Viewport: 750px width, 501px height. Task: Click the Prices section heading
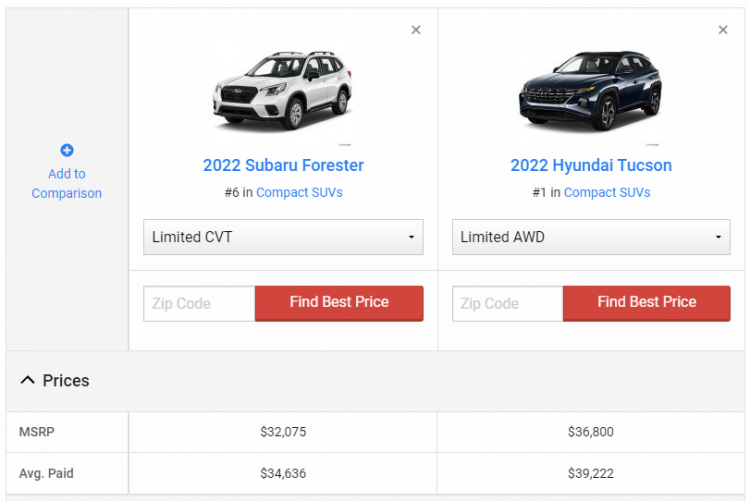(66, 380)
